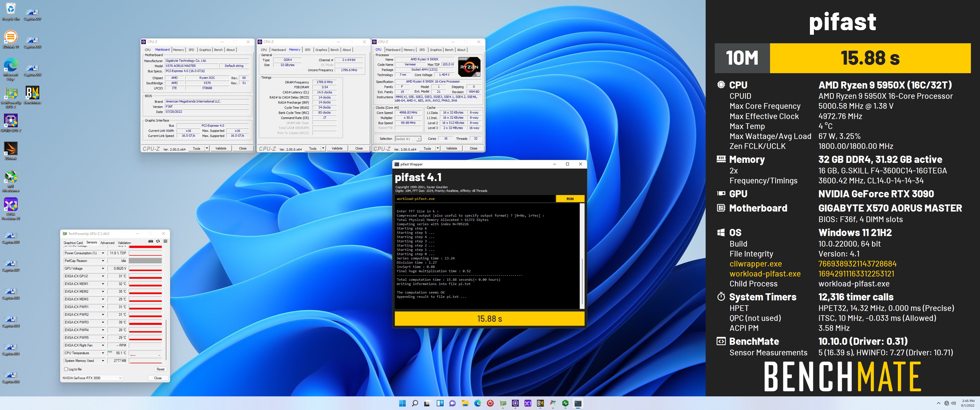Click Validate in the Memory CPU-Z window

337,148
